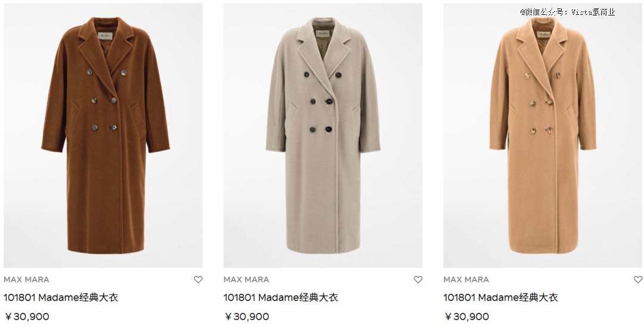Click the heart icon for the grey-beige coat
The height and width of the screenshot is (327, 644).
(x=418, y=279)
